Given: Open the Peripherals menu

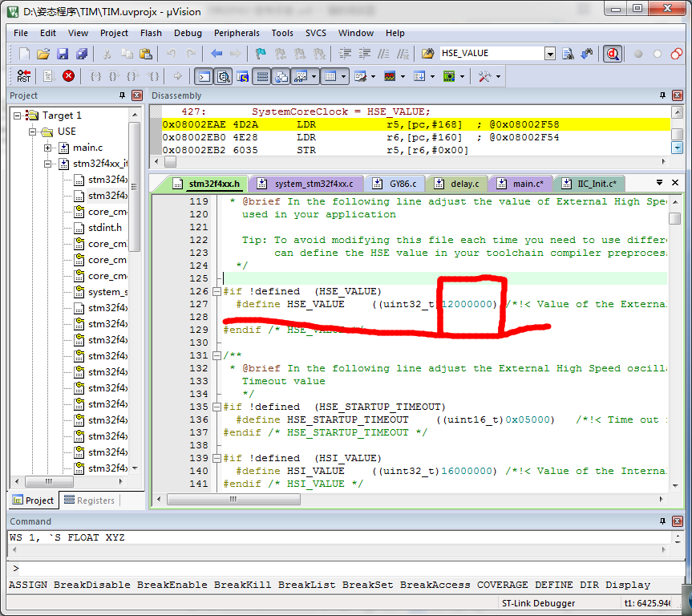Looking at the screenshot, I should pos(237,33).
